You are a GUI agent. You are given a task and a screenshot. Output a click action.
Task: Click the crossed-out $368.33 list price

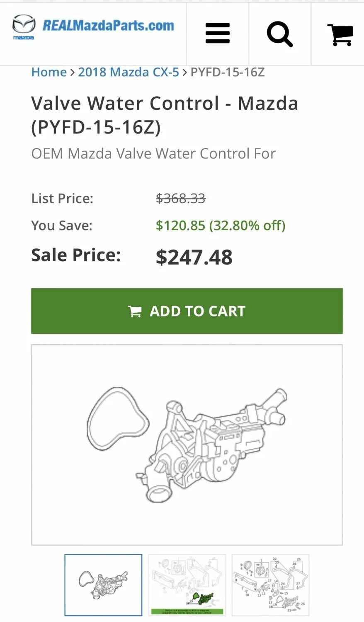pyautogui.click(x=180, y=199)
